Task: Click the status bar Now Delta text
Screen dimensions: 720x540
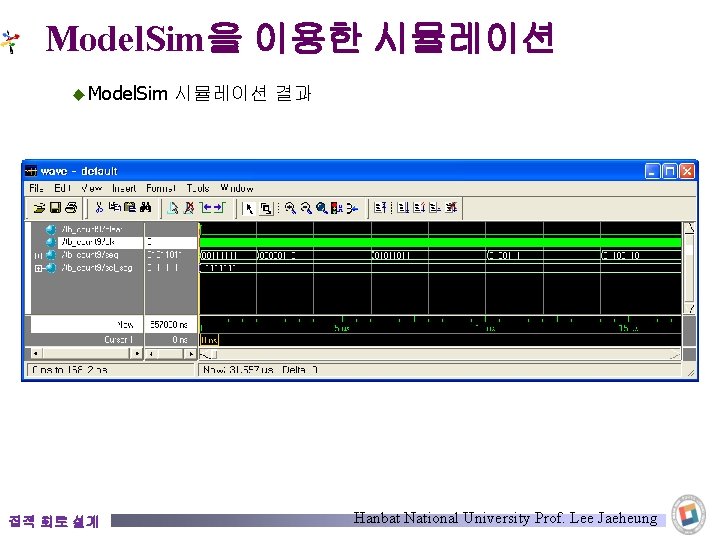Action: coord(260,370)
